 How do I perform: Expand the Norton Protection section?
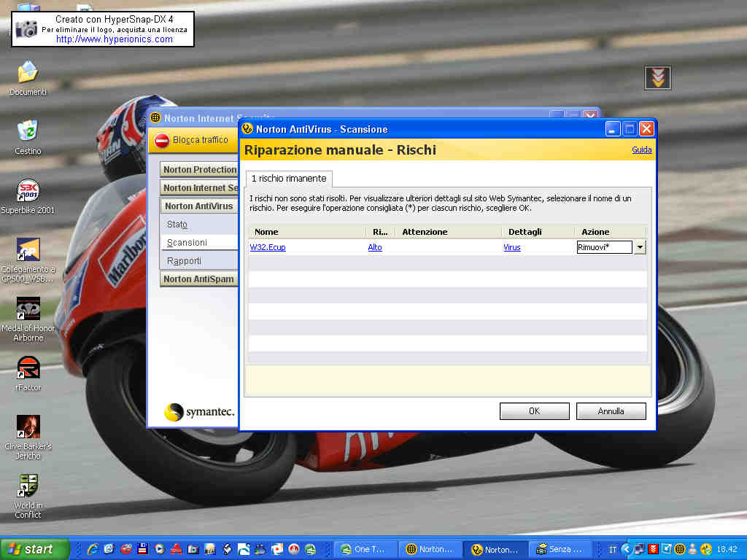pyautogui.click(x=199, y=169)
